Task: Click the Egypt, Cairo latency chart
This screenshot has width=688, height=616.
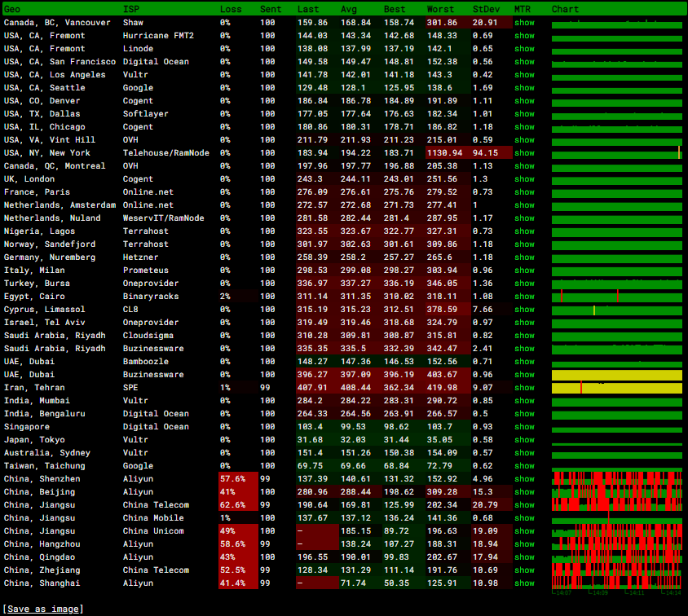Action: pos(616,297)
